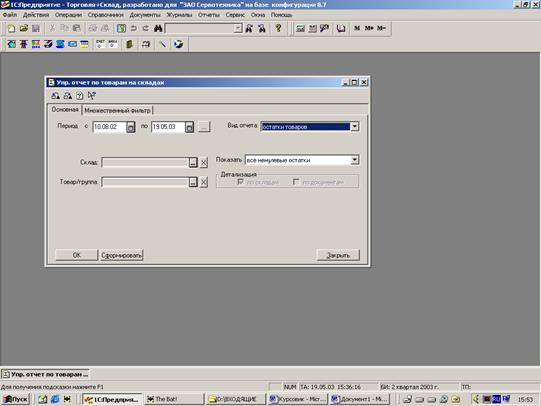Screen dimensions: 541x406
Task: Click the undo arrow toolbar icon
Action: click(134, 28)
